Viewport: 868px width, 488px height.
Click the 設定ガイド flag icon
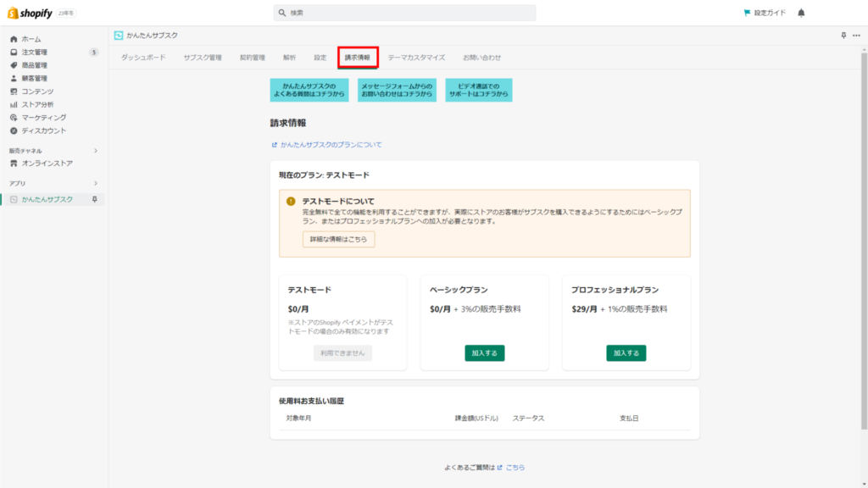(747, 13)
